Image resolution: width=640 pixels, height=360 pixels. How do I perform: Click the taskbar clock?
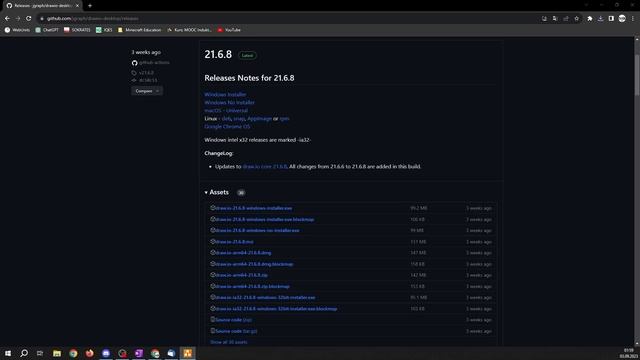tap(629, 353)
